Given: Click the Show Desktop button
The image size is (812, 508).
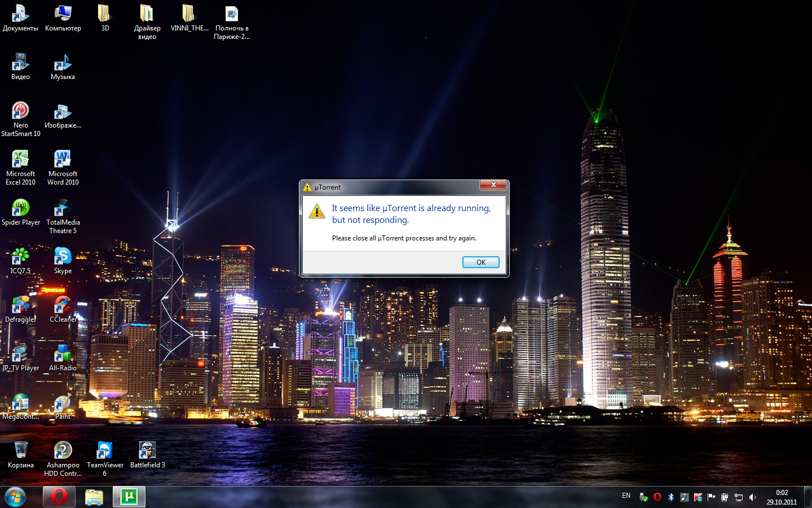Looking at the screenshot, I should coord(807,497).
